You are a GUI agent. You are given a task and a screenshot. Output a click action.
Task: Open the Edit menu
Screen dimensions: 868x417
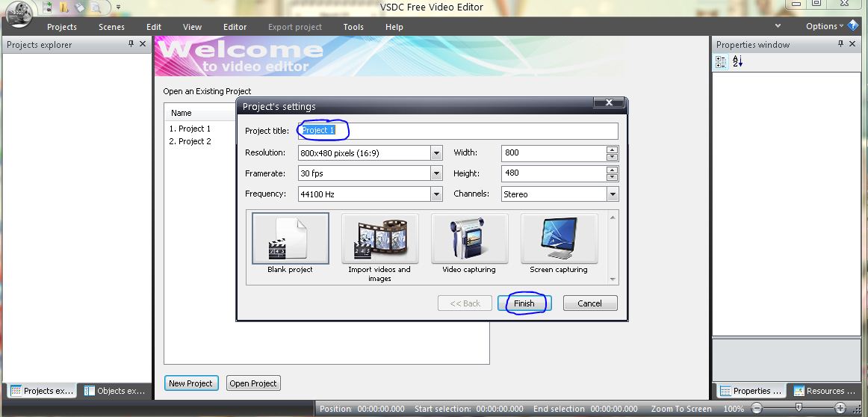pyautogui.click(x=154, y=27)
